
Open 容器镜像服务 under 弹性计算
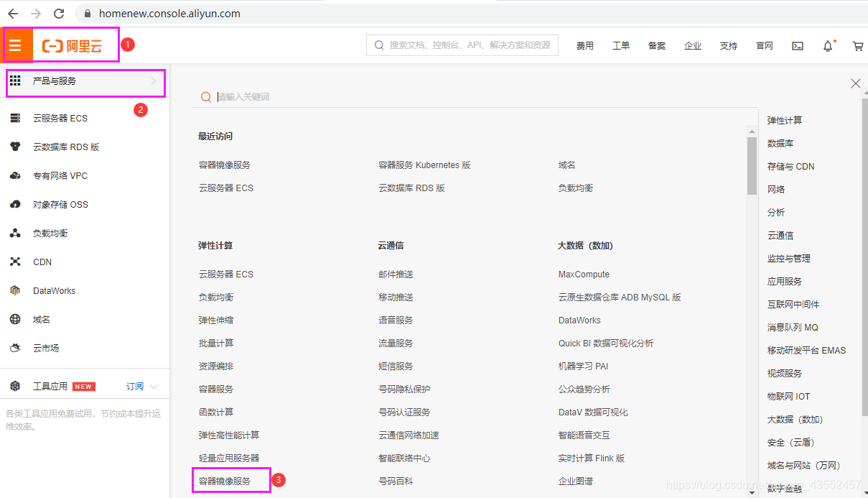click(x=225, y=481)
